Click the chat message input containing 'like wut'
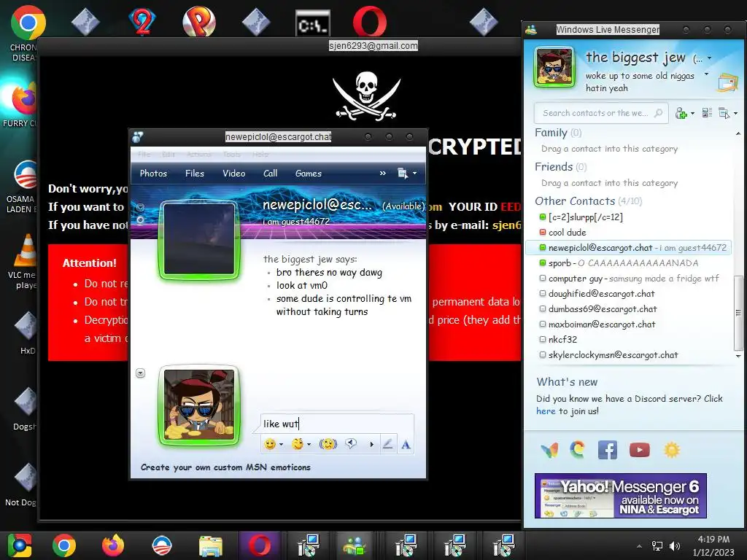 (x=337, y=424)
